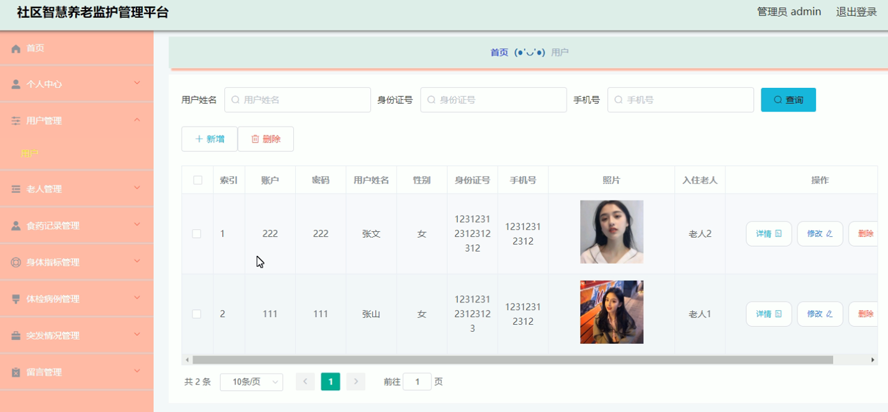Click 入住老人 column header
Viewport: 888px width, 412px height.
700,180
